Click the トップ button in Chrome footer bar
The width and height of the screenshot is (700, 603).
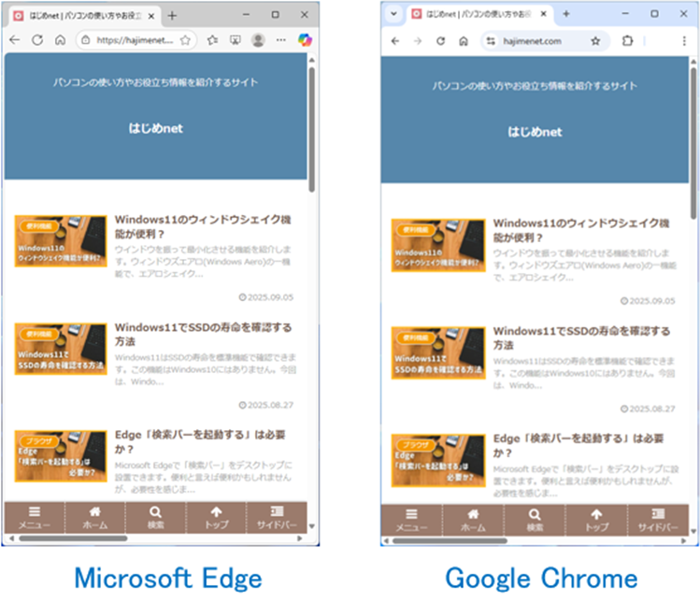click(x=596, y=521)
